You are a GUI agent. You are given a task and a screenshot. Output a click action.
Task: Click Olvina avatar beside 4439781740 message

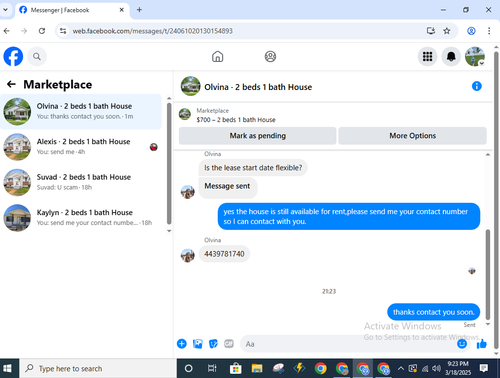[188, 256]
